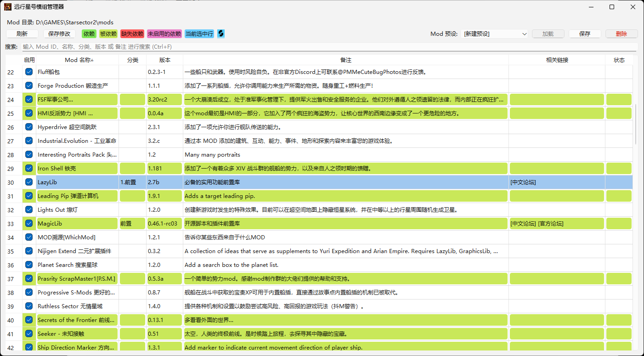Open LazyLib's 中文论坛 link
The height and width of the screenshot is (356, 644).
[523, 182]
